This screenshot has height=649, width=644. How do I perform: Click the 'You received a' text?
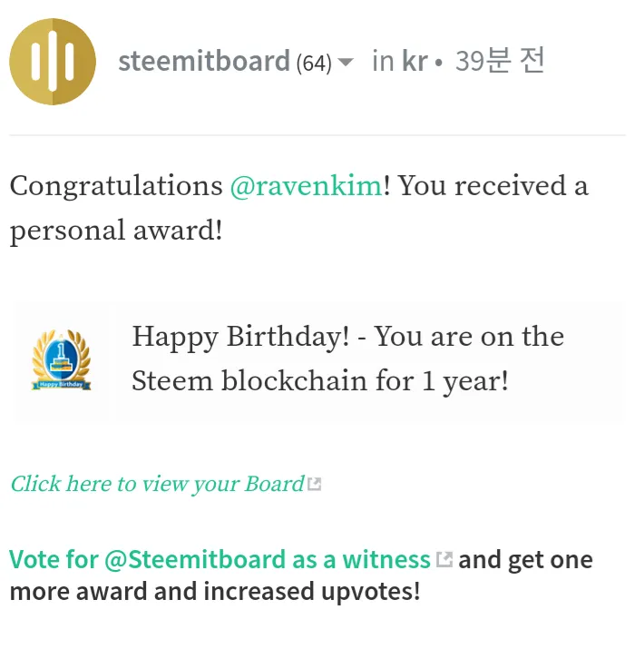point(493,186)
